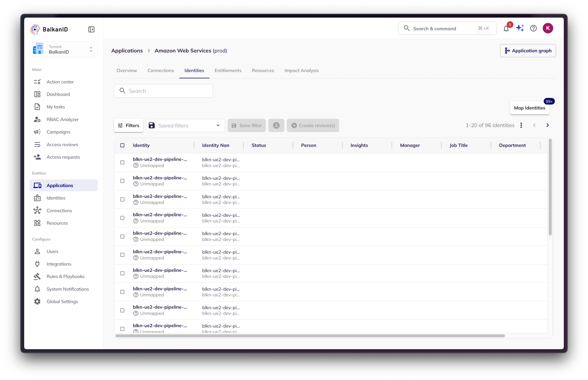Screen dimensions: 588x380
Task: Switch to the Connections tab
Action: [x=161, y=70]
